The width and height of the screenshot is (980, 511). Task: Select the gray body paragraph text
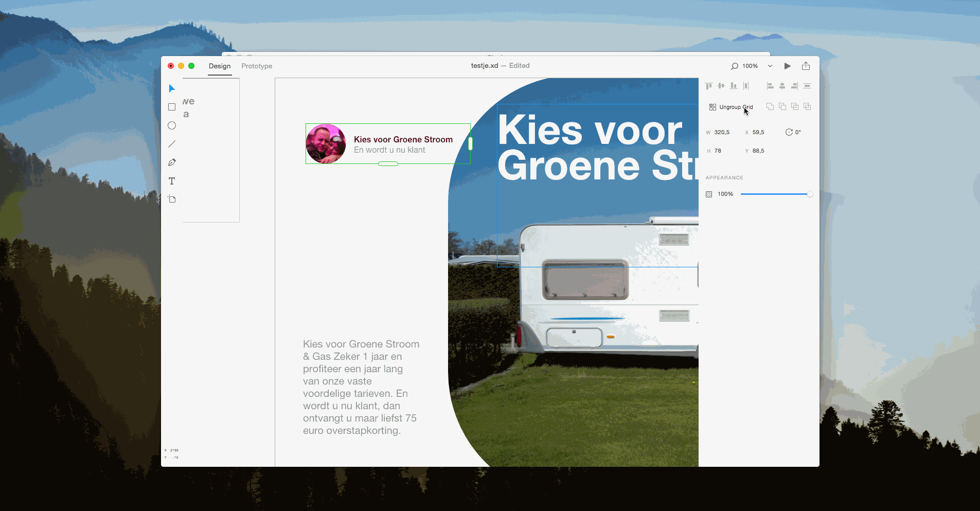pos(361,387)
